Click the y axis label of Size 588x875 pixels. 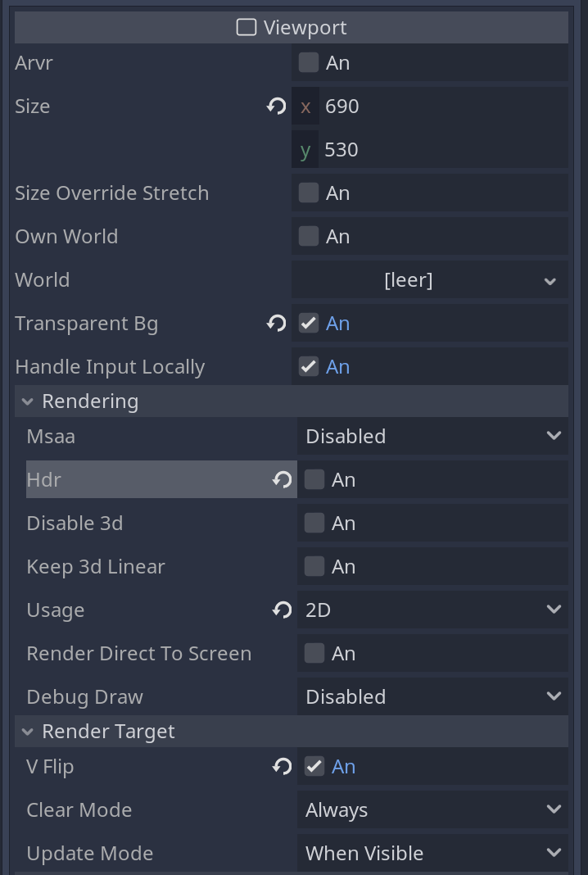pyautogui.click(x=305, y=150)
